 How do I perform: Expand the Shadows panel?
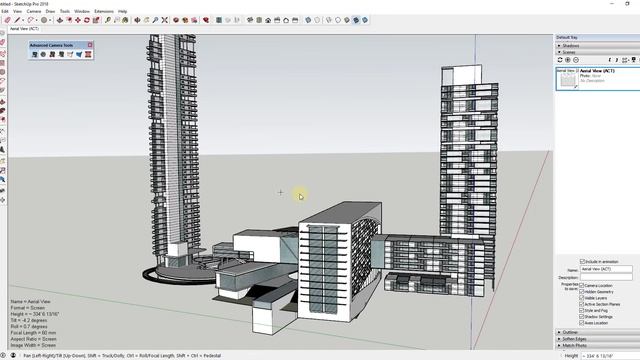point(598,46)
